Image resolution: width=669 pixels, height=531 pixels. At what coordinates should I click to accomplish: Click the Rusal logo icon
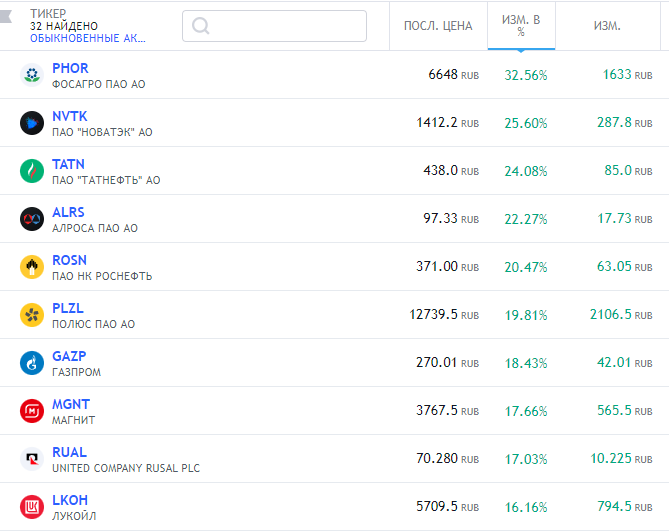click(32, 459)
